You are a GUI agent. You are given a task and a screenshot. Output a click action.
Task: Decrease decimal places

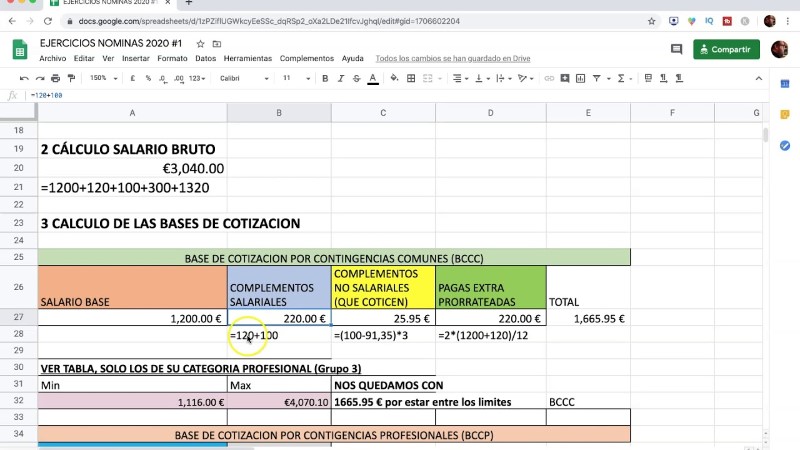[x=163, y=79]
